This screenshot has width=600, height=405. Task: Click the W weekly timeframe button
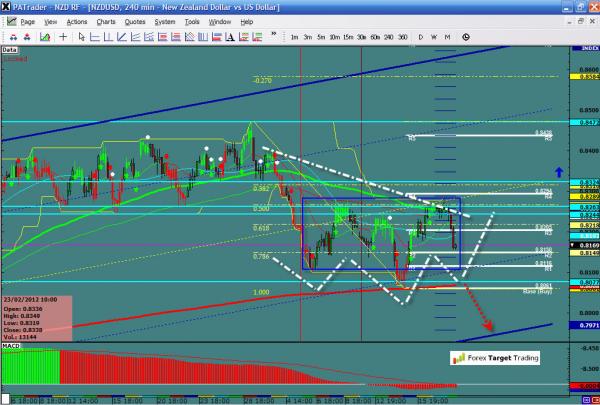[x=435, y=37]
